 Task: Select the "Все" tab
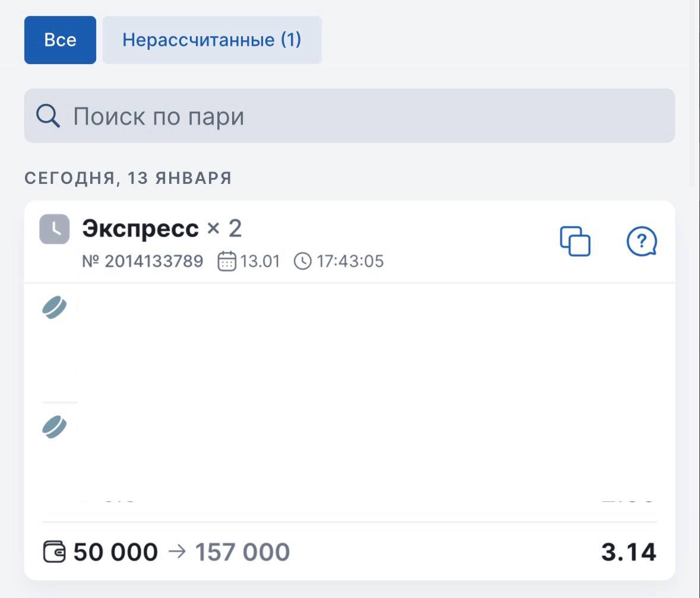pyautogui.click(x=60, y=40)
